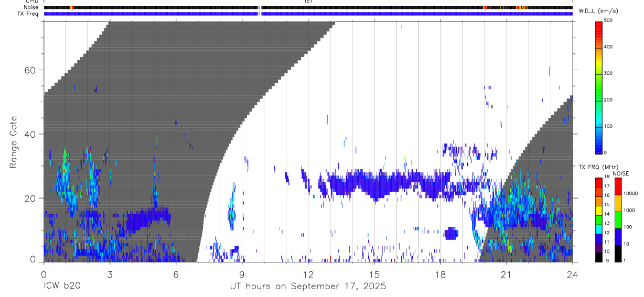This screenshot has height=297, width=644.
Task: Click the green swatch in the NOISE legend
Action: [x=618, y=220]
